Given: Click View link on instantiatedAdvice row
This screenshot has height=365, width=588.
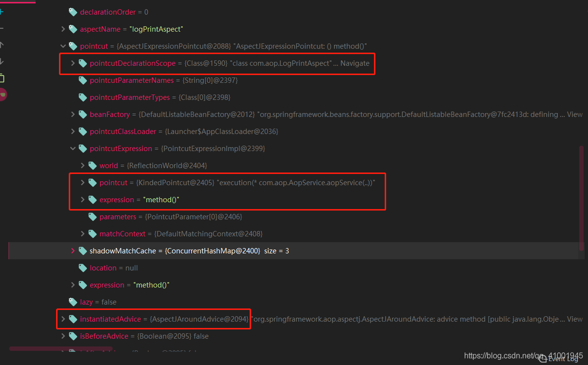Looking at the screenshot, I should (575, 319).
